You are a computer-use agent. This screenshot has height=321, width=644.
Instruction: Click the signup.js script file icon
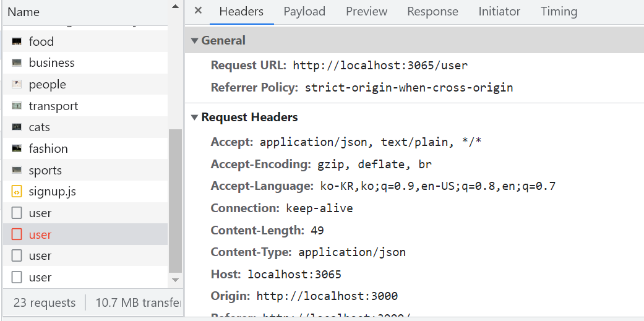(17, 192)
